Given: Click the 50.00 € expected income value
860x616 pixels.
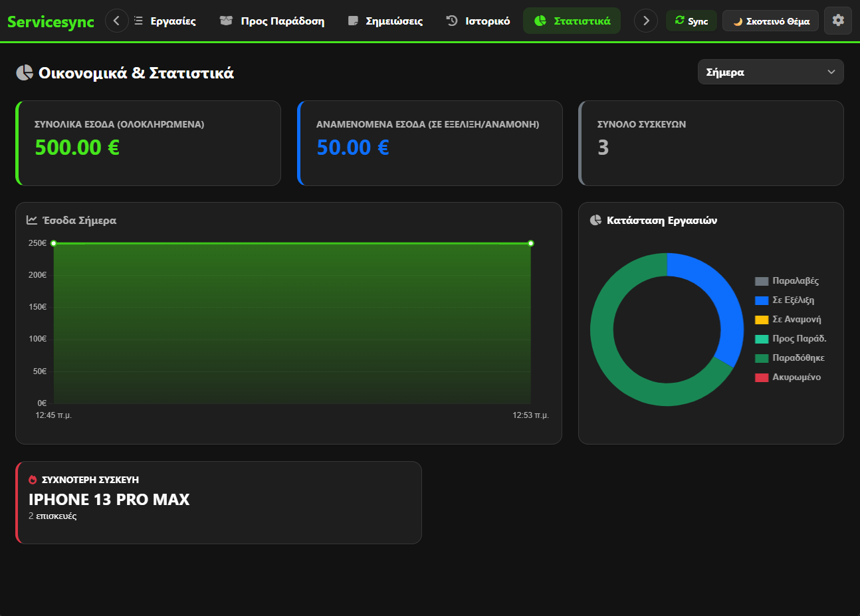Looking at the screenshot, I should 353,148.
